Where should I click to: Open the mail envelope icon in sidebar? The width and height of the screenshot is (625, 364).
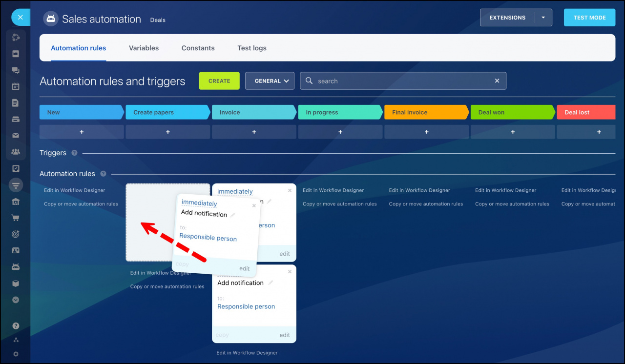point(16,136)
